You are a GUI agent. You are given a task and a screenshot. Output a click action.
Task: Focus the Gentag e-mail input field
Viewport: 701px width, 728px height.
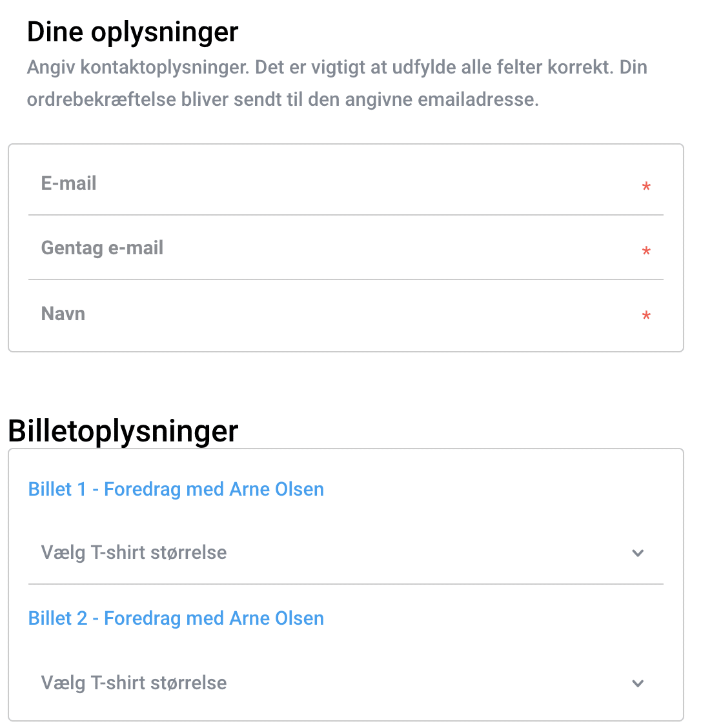346,248
